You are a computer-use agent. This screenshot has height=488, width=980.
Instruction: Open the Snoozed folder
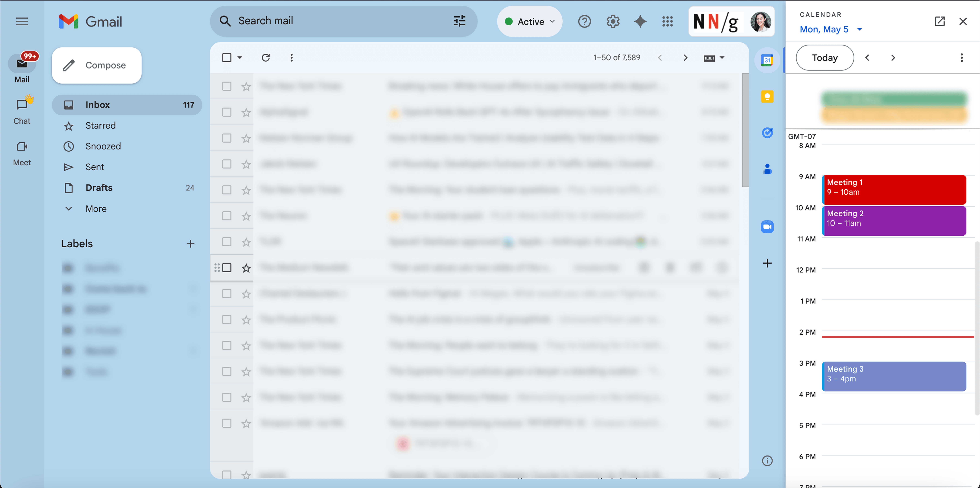click(x=127, y=146)
